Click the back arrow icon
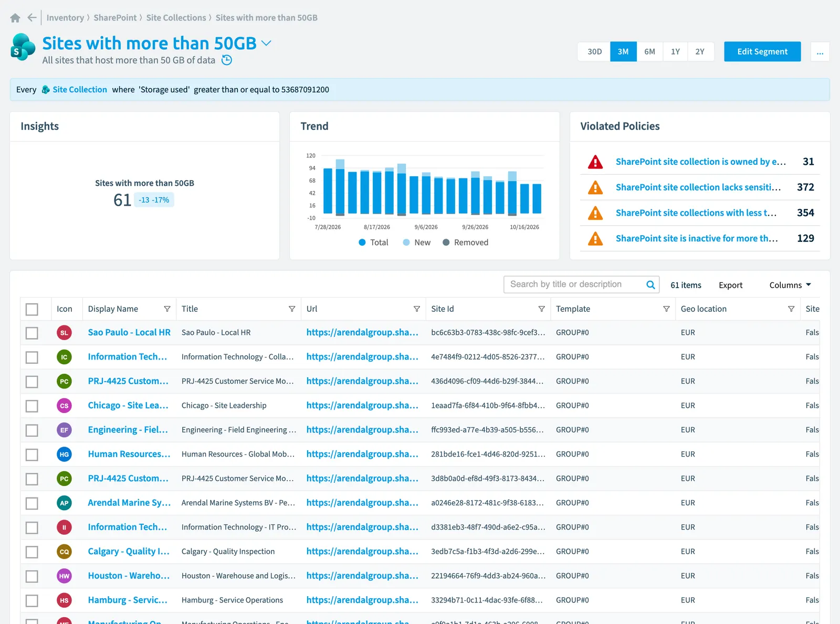 [x=32, y=18]
